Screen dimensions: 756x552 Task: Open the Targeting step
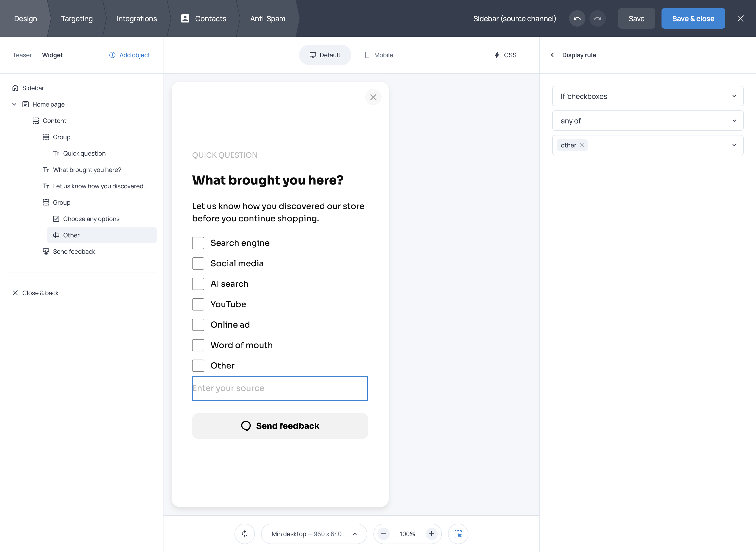click(77, 19)
